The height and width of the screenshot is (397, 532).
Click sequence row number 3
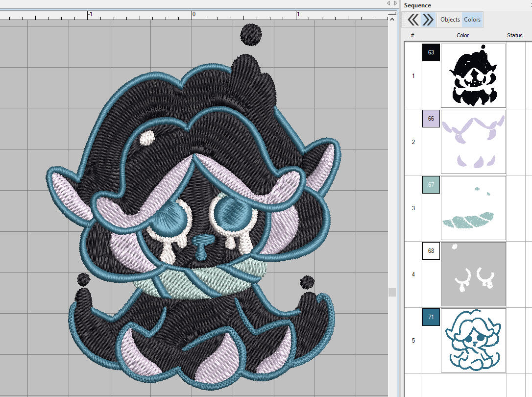click(413, 208)
